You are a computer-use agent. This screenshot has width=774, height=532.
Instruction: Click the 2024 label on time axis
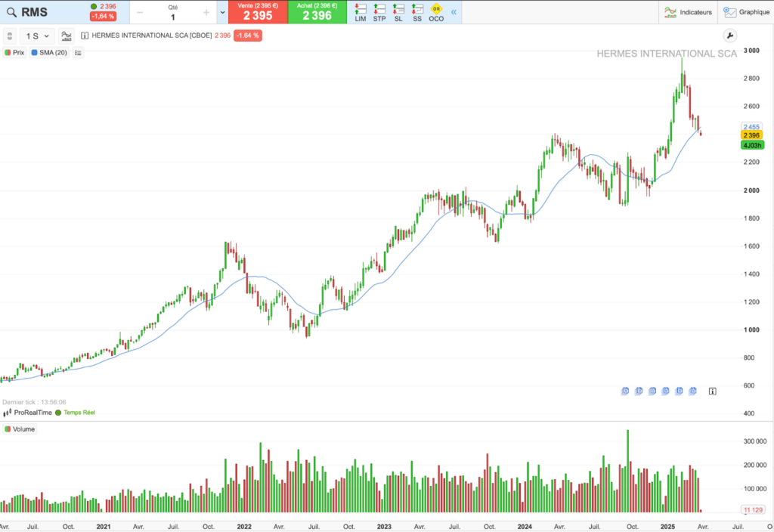point(525,527)
